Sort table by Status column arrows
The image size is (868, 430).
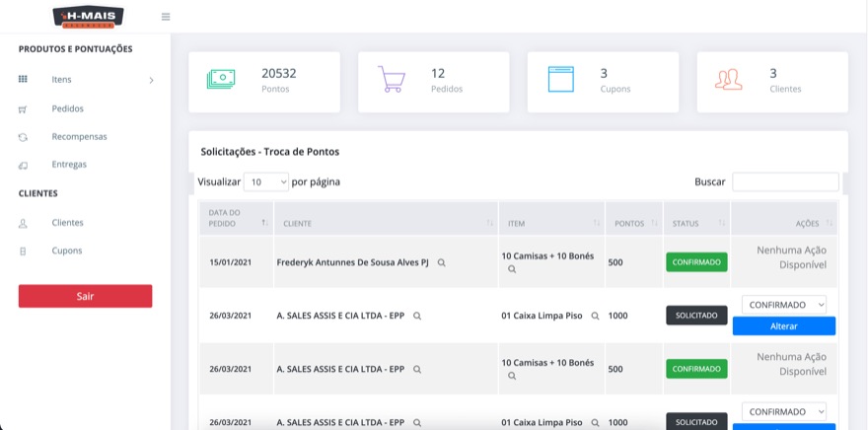[722, 223]
